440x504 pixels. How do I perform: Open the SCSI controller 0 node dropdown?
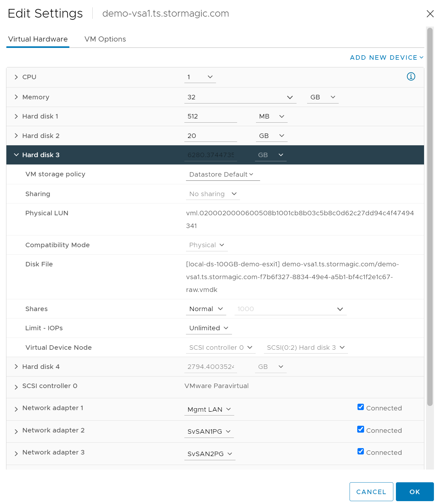[x=221, y=347]
